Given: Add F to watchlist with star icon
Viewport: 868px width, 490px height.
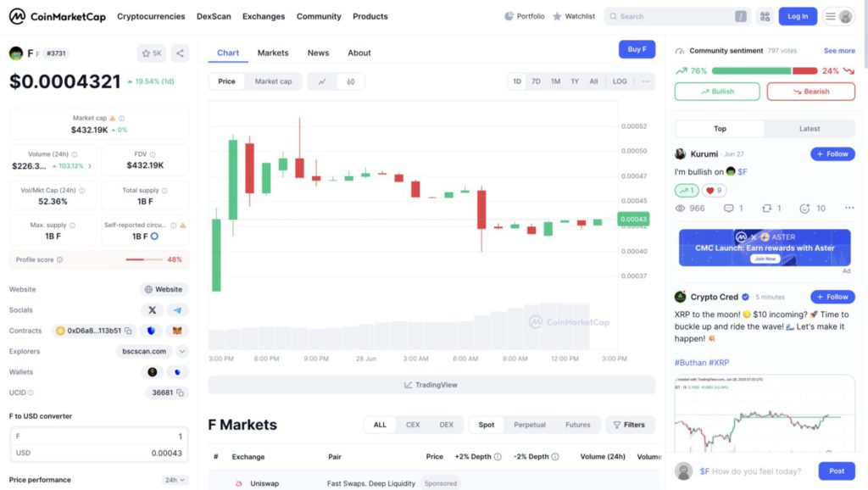Looking at the screenshot, I should 152,53.
